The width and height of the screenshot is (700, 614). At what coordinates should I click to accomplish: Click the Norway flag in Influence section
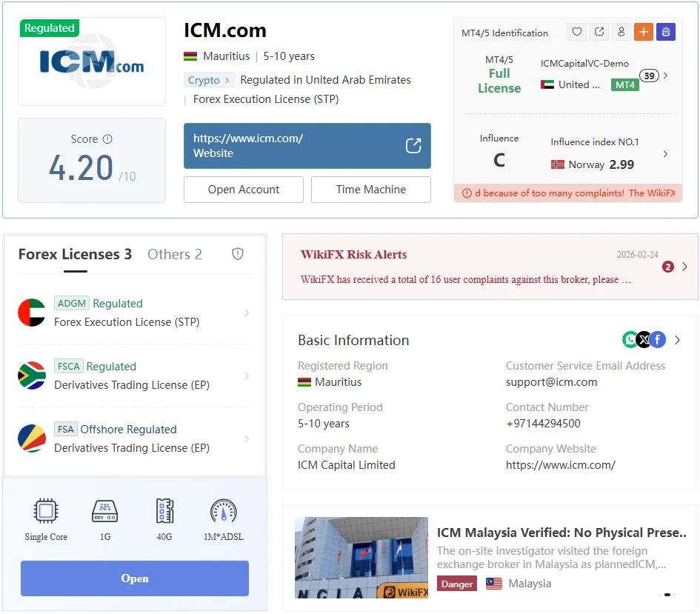coord(558,164)
